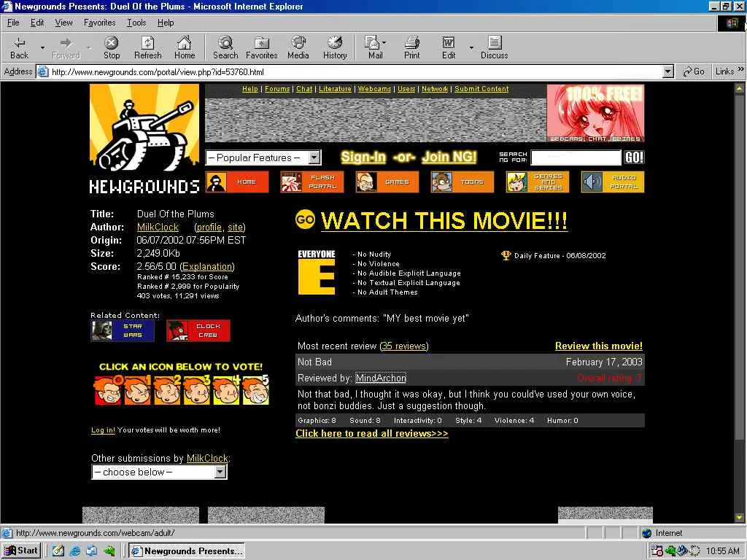Open the Games navigation button
This screenshot has height=560, width=747.
(387, 182)
